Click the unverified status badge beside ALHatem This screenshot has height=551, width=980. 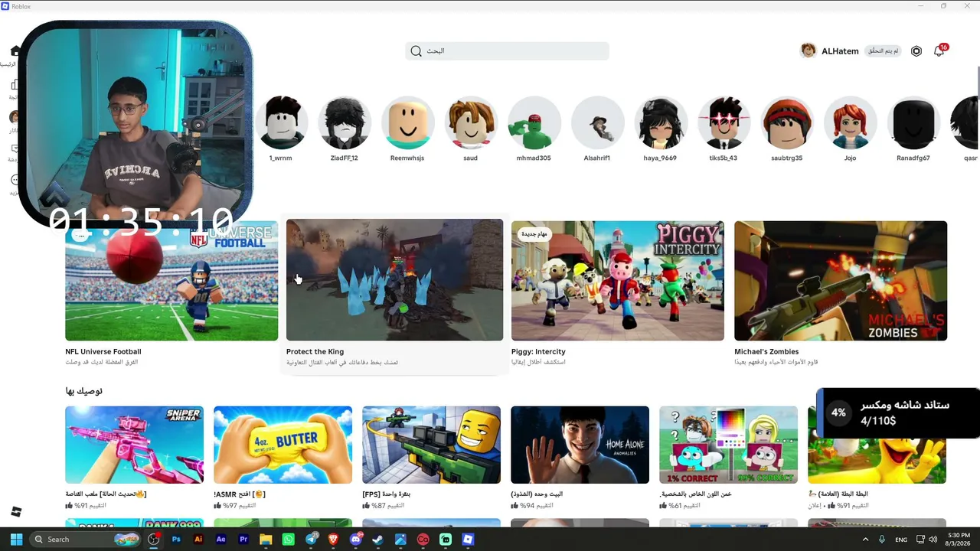[x=883, y=51]
